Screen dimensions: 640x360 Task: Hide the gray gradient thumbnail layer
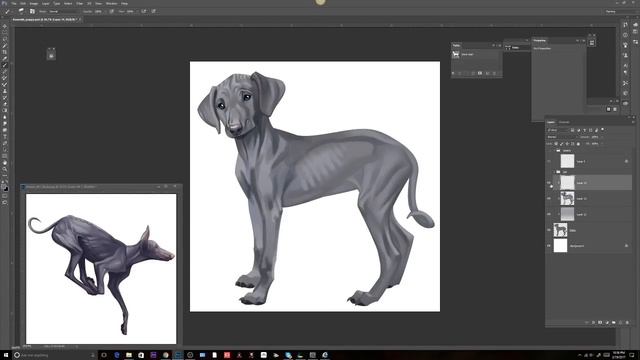[549, 214]
